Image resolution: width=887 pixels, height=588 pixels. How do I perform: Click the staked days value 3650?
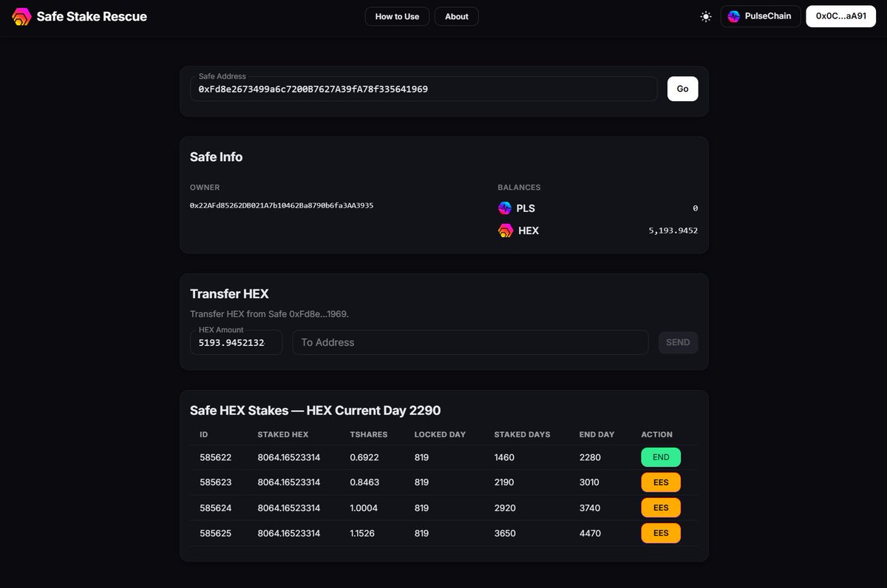pyautogui.click(x=505, y=533)
